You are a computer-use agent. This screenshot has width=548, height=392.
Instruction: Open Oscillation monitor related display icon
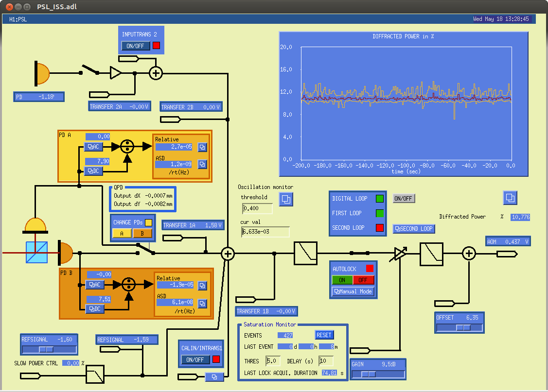pyautogui.click(x=286, y=199)
